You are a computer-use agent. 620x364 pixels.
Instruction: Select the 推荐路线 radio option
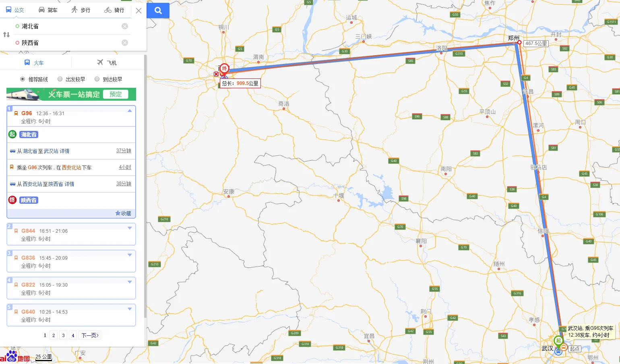(23, 79)
